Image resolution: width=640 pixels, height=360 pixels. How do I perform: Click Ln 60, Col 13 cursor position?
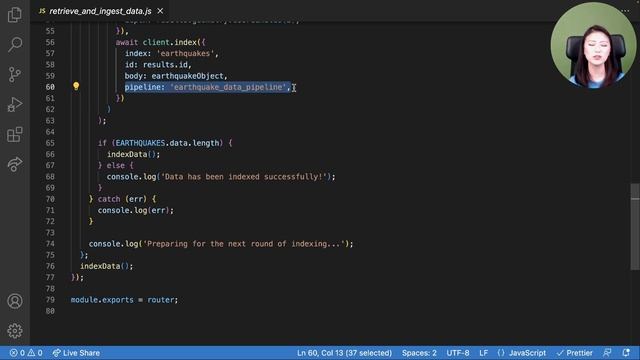(344, 353)
